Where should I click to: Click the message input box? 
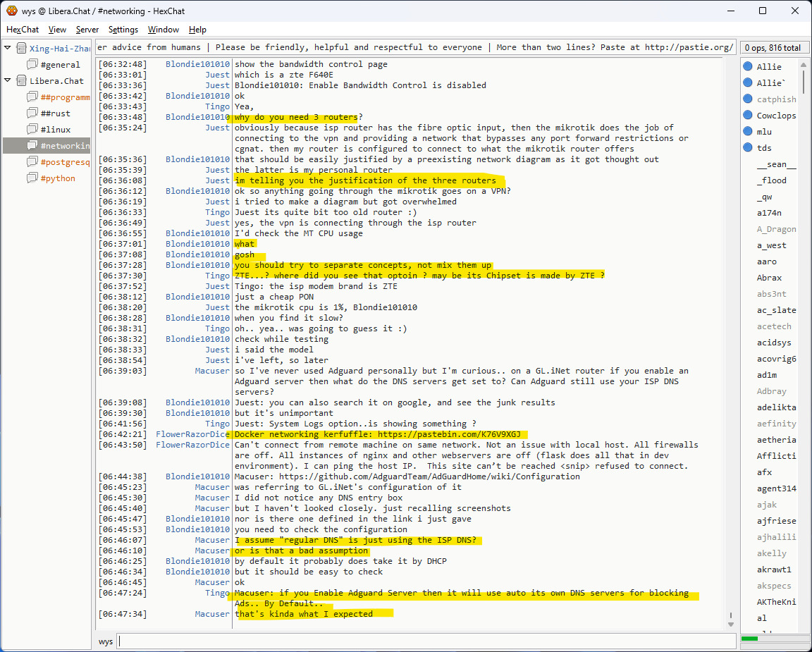pyautogui.click(x=423, y=641)
